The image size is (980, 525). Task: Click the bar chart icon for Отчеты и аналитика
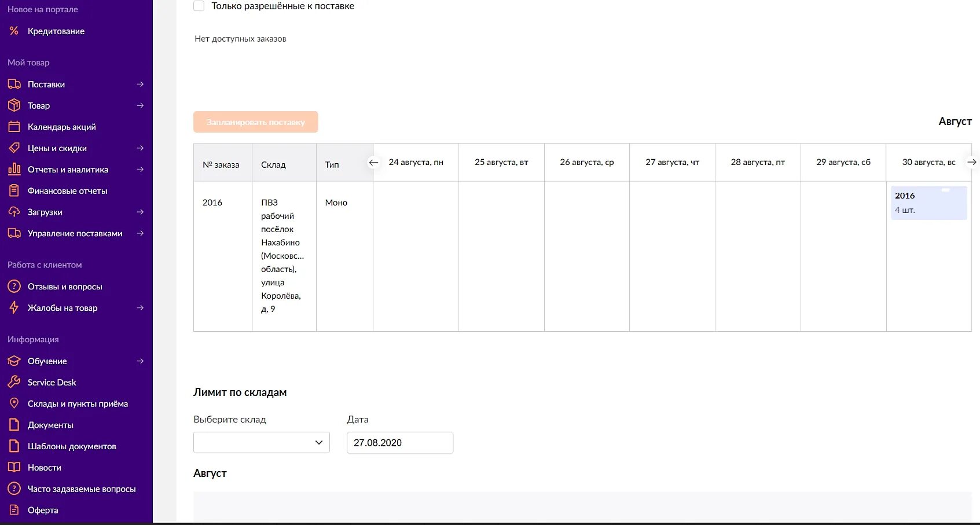14,169
